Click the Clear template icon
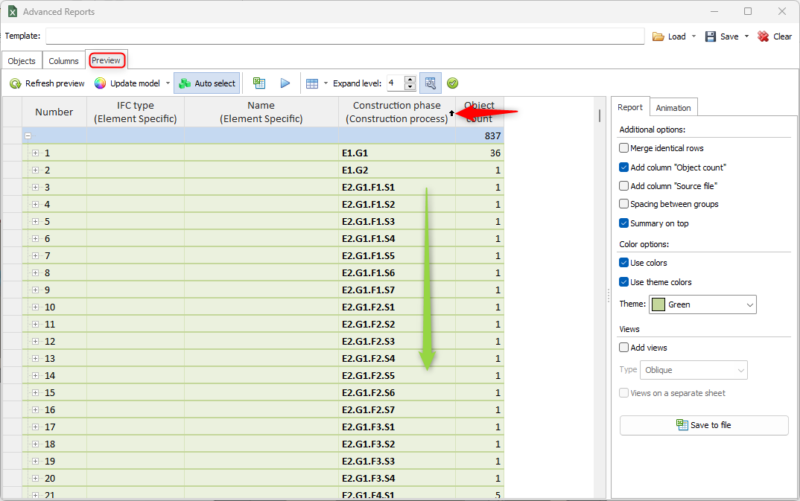This screenshot has width=800, height=501. [763, 36]
